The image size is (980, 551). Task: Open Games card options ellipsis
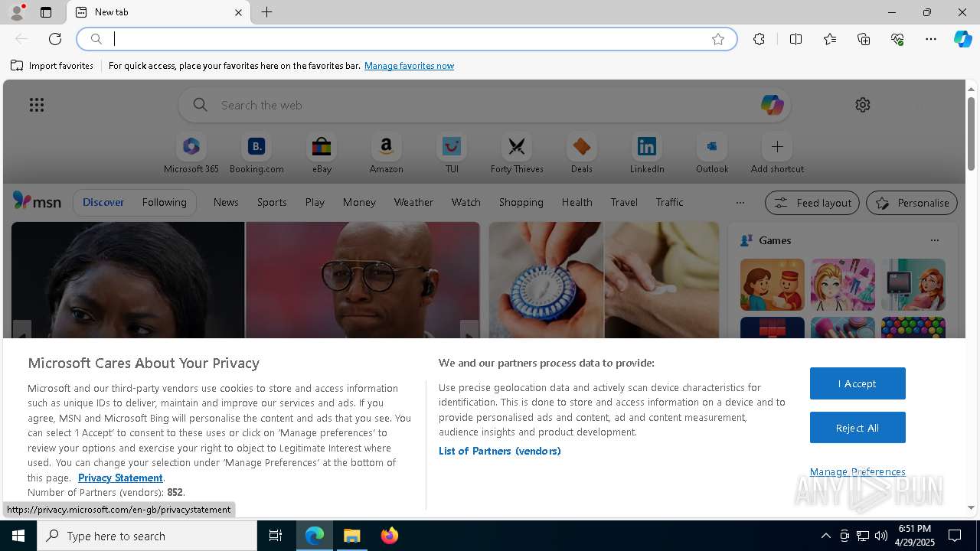point(934,240)
